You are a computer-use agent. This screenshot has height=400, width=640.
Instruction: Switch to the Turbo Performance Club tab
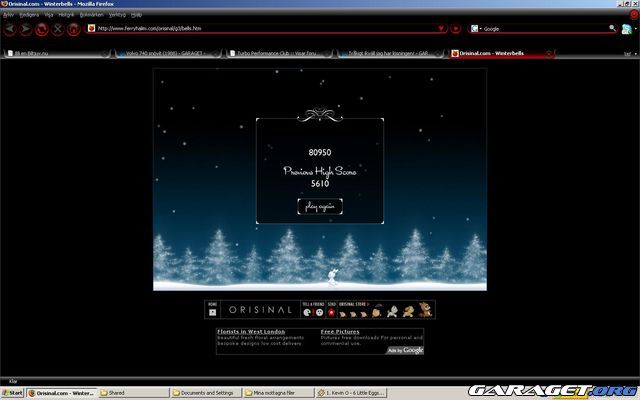[268, 53]
